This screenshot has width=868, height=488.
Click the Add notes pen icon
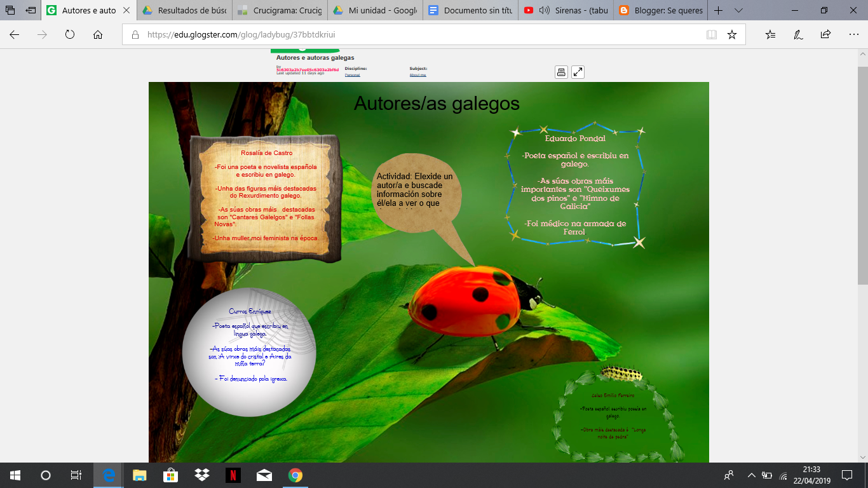[x=798, y=35]
